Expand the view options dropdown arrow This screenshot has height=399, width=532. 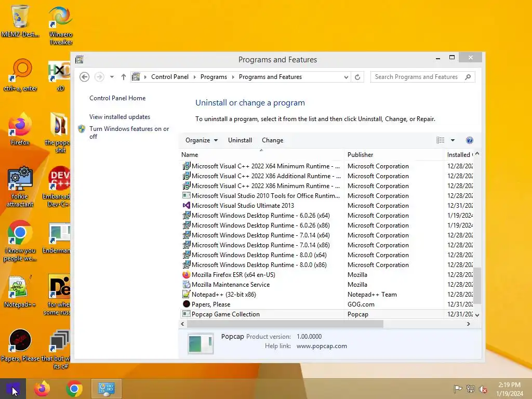coord(453,140)
